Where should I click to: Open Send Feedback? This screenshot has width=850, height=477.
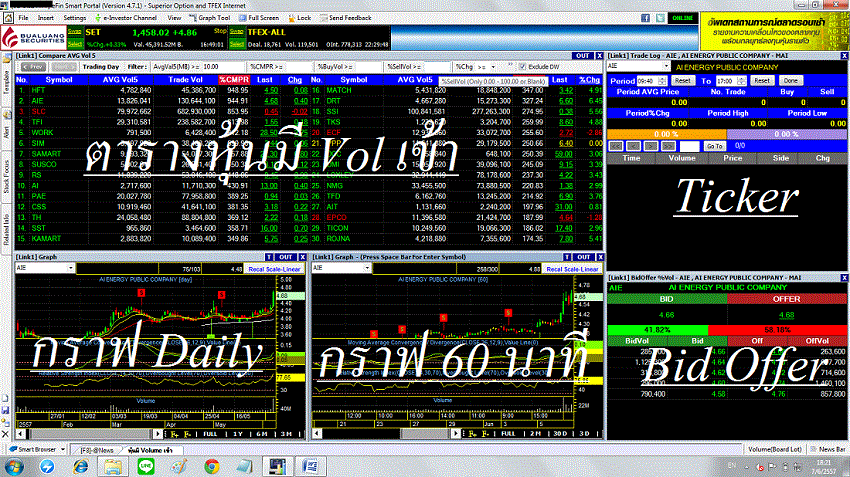click(x=345, y=18)
